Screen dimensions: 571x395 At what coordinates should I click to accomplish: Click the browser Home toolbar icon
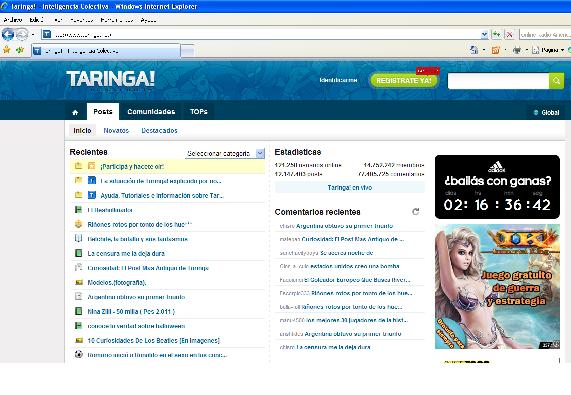pyautogui.click(x=474, y=50)
